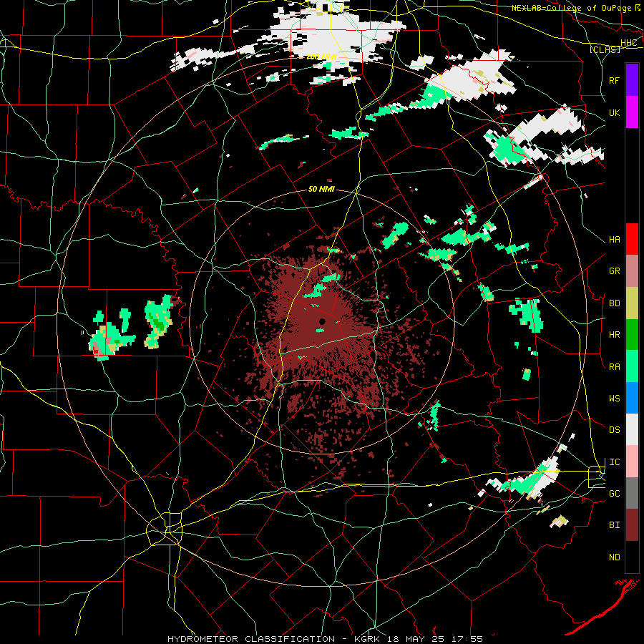Click the 50 NMI range ring label
Viewport: 644px width, 644px height.
pyautogui.click(x=321, y=189)
